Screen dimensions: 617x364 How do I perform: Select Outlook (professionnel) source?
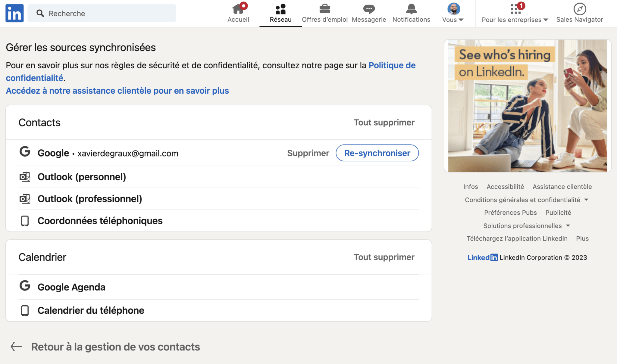90,199
